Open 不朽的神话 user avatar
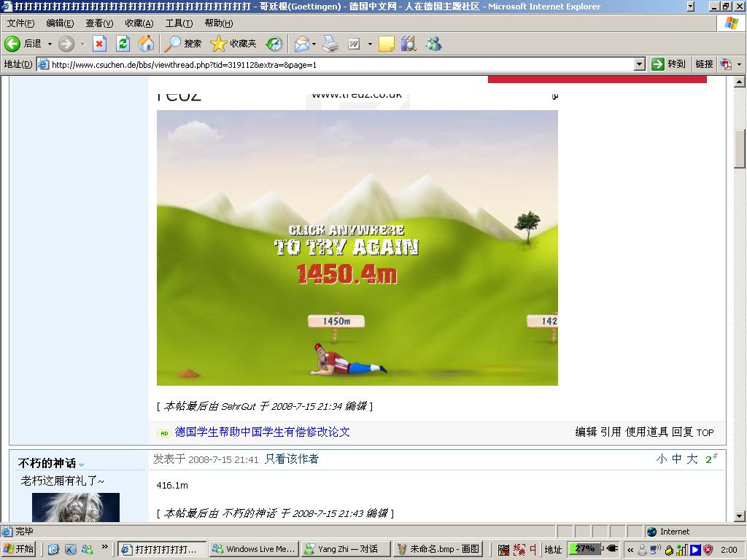The height and width of the screenshot is (560, 747). pyautogui.click(x=76, y=507)
